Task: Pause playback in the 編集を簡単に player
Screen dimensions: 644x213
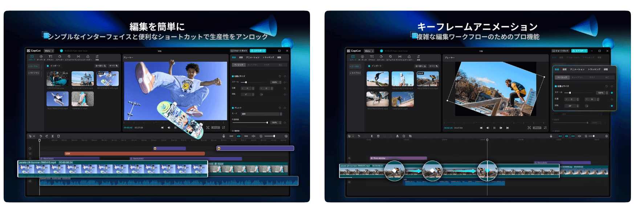Action: coord(175,128)
